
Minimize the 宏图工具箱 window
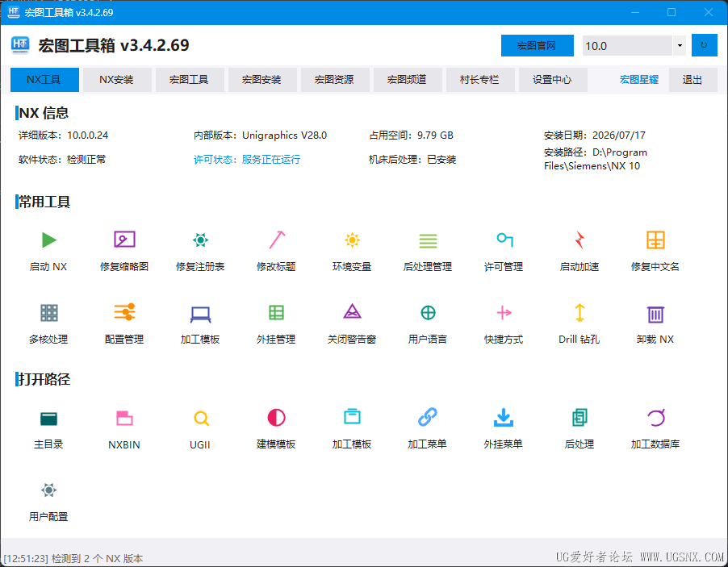(635, 13)
